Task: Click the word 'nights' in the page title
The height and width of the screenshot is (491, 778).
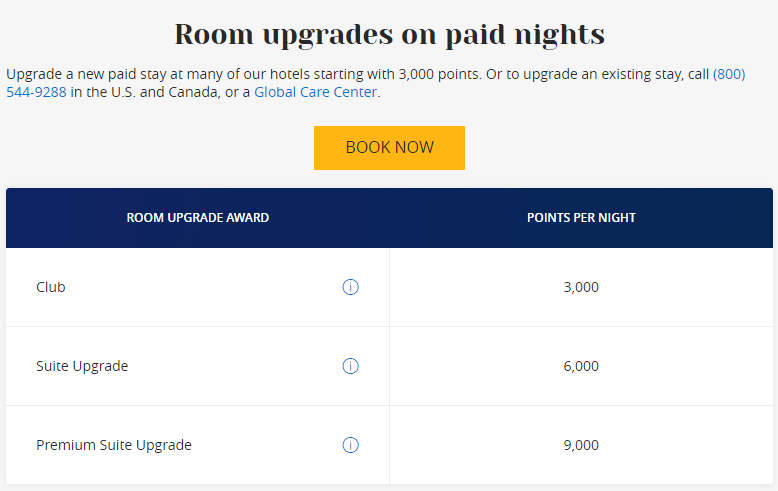Action: click(557, 34)
